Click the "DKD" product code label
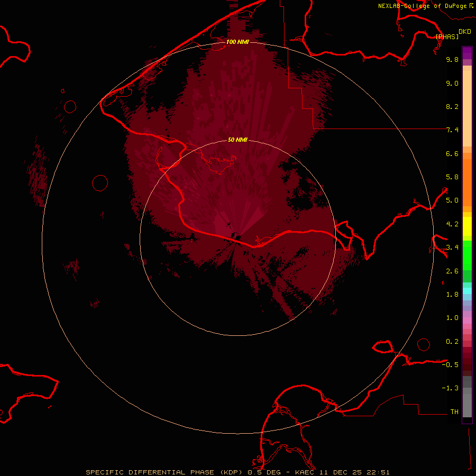Image resolution: width=476 pixels, height=476 pixels. coord(465,32)
